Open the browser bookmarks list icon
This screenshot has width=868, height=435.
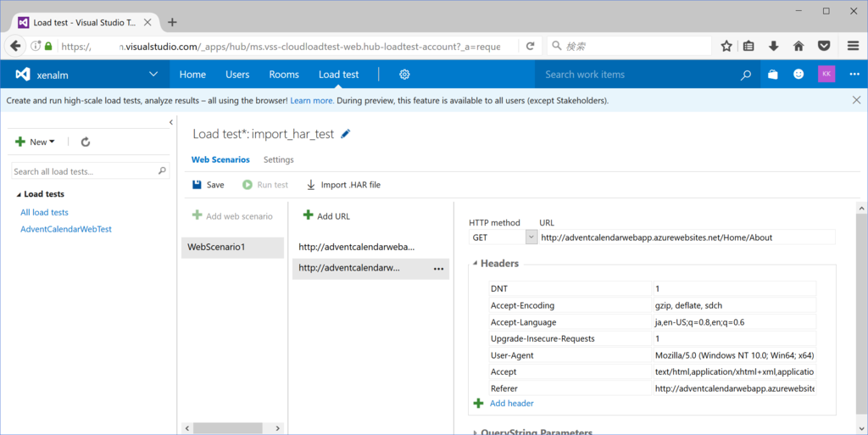pyautogui.click(x=749, y=46)
